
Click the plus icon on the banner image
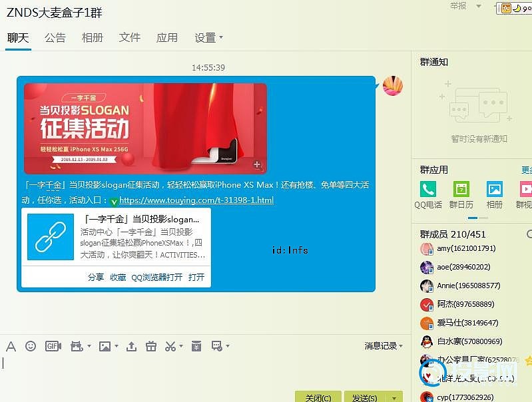(257, 164)
